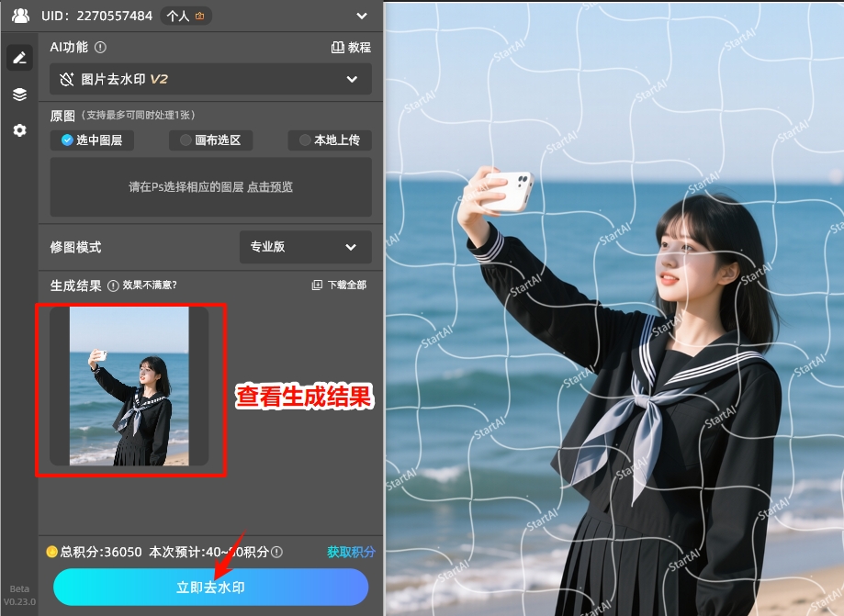Select the 选中图层 source option
Screen dimensions: 844x616
click(x=92, y=140)
